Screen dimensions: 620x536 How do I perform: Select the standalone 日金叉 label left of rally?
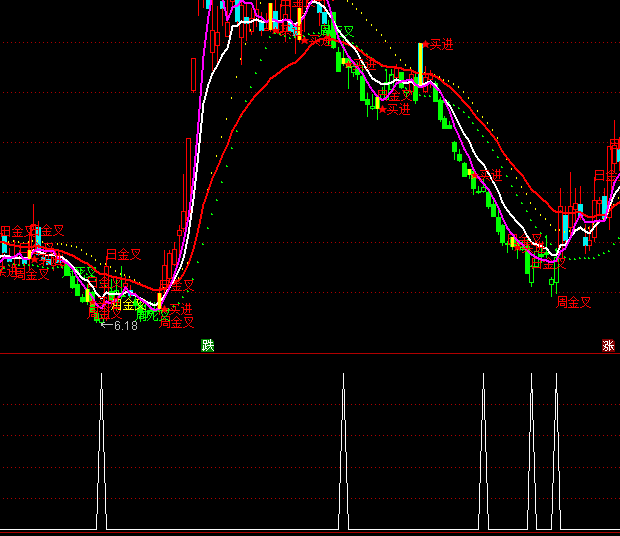pyautogui.click(x=123, y=254)
